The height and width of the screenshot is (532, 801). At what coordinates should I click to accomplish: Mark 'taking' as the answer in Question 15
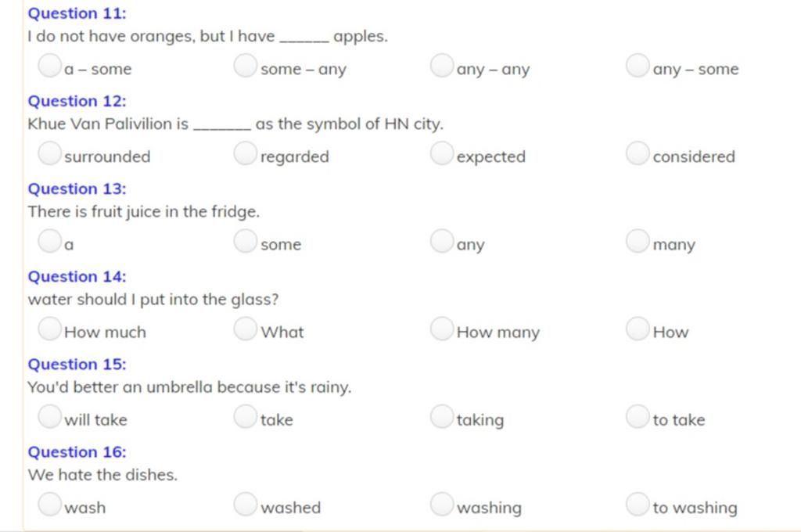[442, 416]
